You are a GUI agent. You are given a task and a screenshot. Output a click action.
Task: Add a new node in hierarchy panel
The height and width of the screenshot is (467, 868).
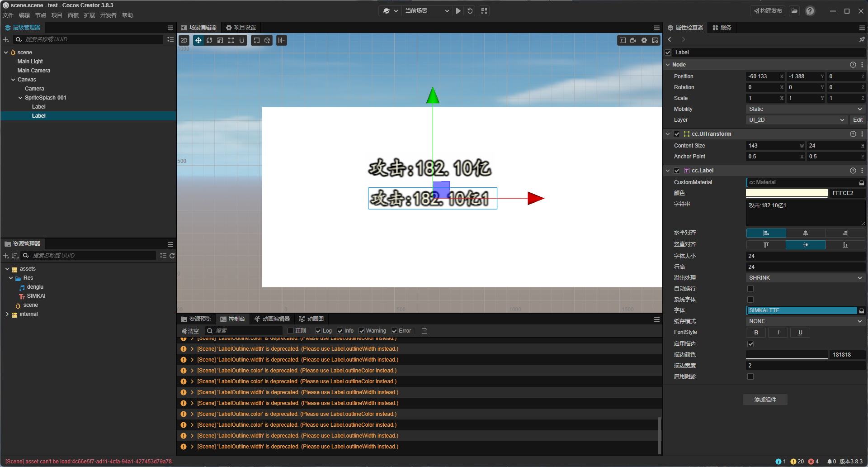(6, 39)
